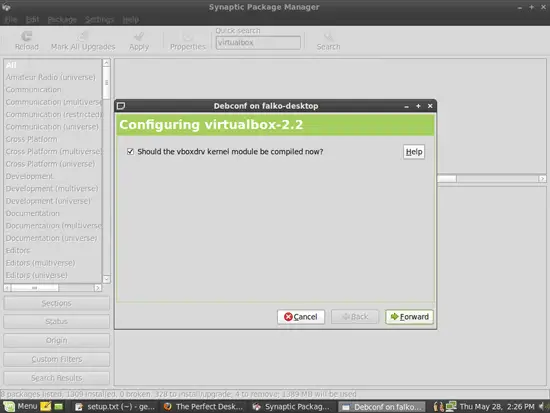Click the horizontal scrollbar thumb under categories
This screenshot has width=550, height=413.
35,288
